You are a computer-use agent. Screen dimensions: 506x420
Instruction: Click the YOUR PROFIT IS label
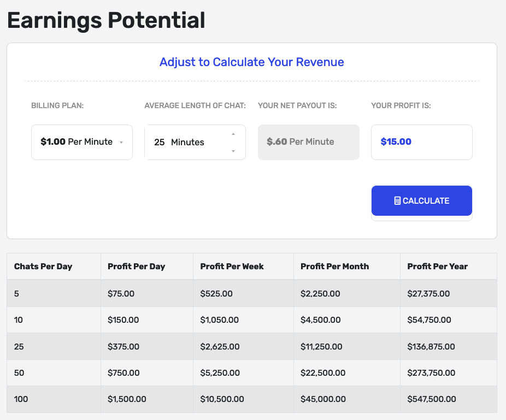(401, 105)
